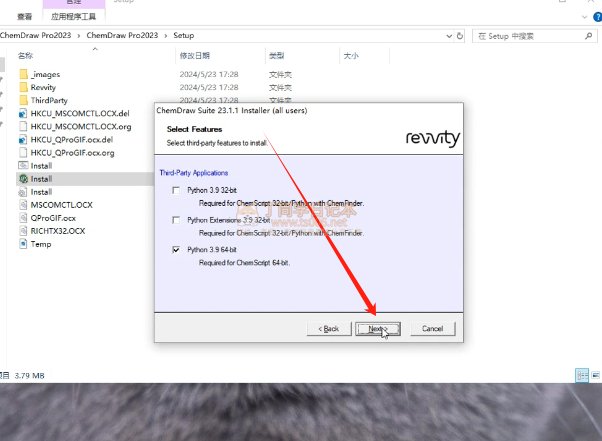Screen dimensions: 602x441
Task: Sort by the 大小 column header
Action: [x=351, y=56]
